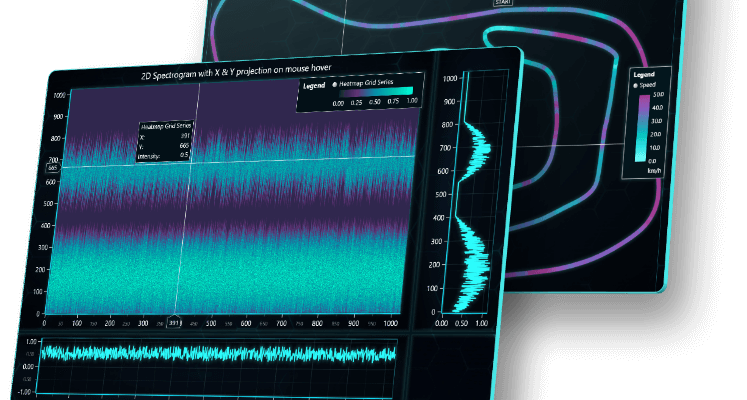Click the km/h unit label in legend
This screenshot has width=747, height=400.
(x=651, y=171)
